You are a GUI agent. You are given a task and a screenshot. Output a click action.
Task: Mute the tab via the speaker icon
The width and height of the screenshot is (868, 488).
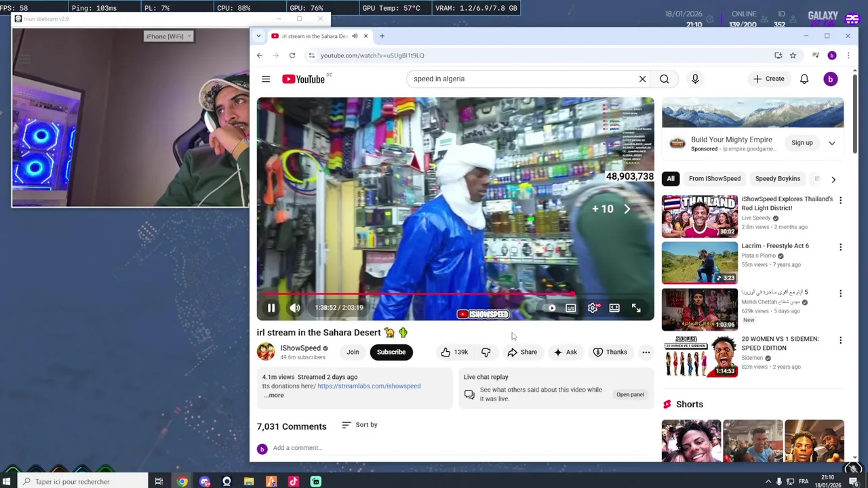click(x=355, y=36)
